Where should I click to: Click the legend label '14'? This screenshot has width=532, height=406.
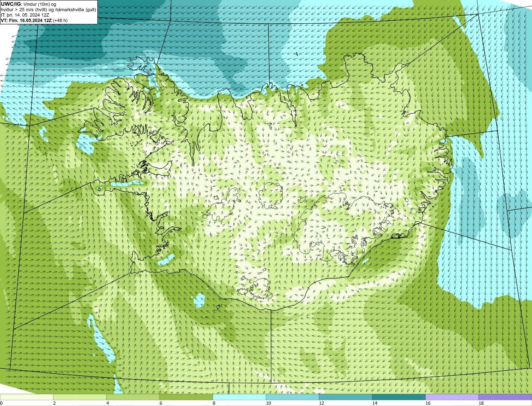375,403
